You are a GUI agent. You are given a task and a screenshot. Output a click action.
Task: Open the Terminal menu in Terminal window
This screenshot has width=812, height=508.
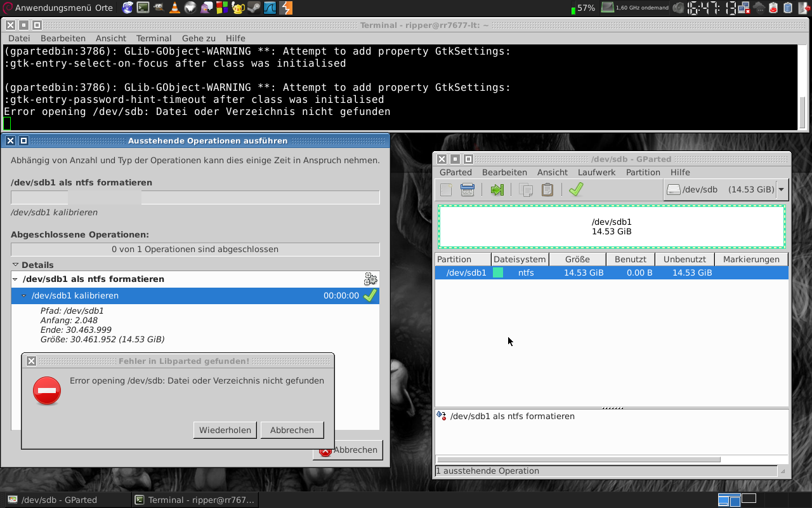click(154, 38)
